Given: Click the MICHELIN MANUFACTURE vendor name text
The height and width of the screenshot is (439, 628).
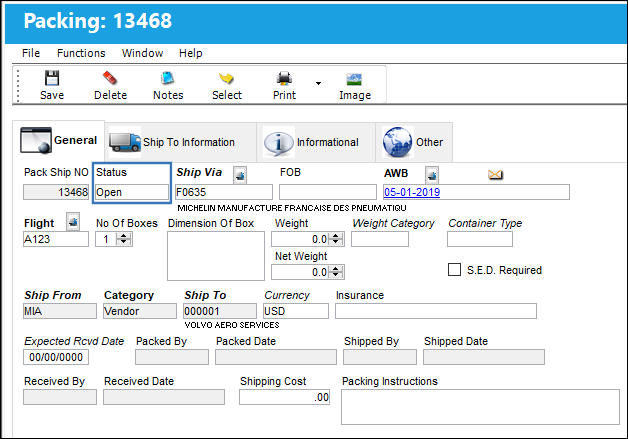Looking at the screenshot, I should point(292,208).
